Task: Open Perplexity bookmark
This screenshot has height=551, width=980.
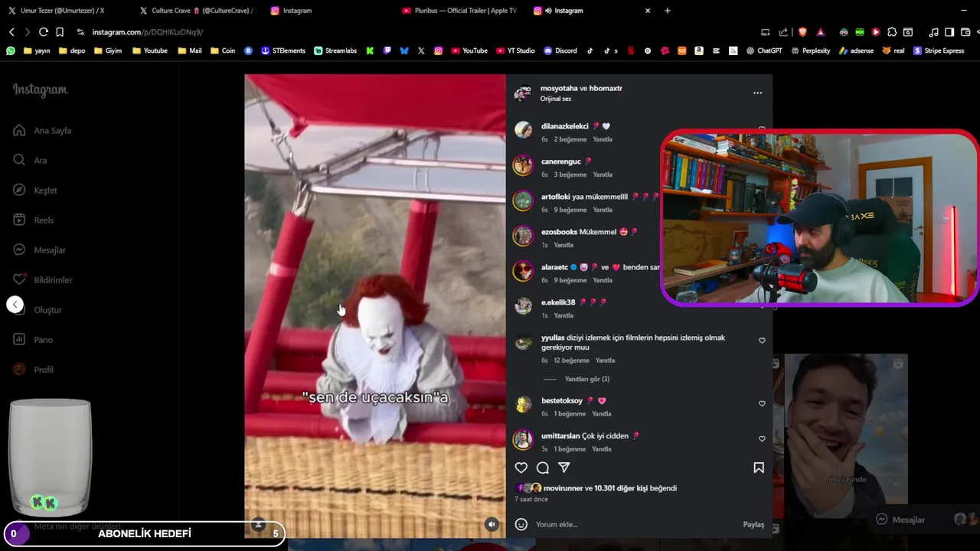Action: [810, 51]
